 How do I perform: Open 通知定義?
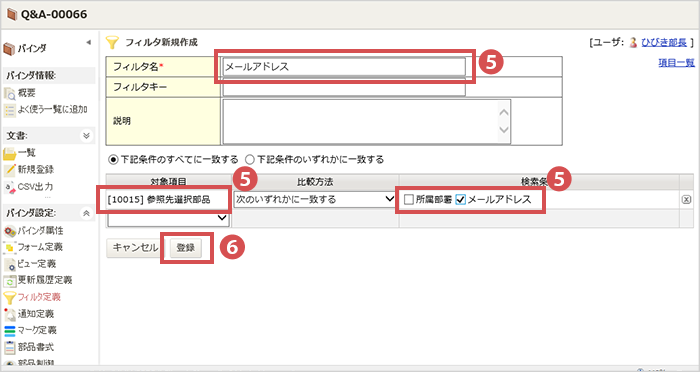click(36, 313)
